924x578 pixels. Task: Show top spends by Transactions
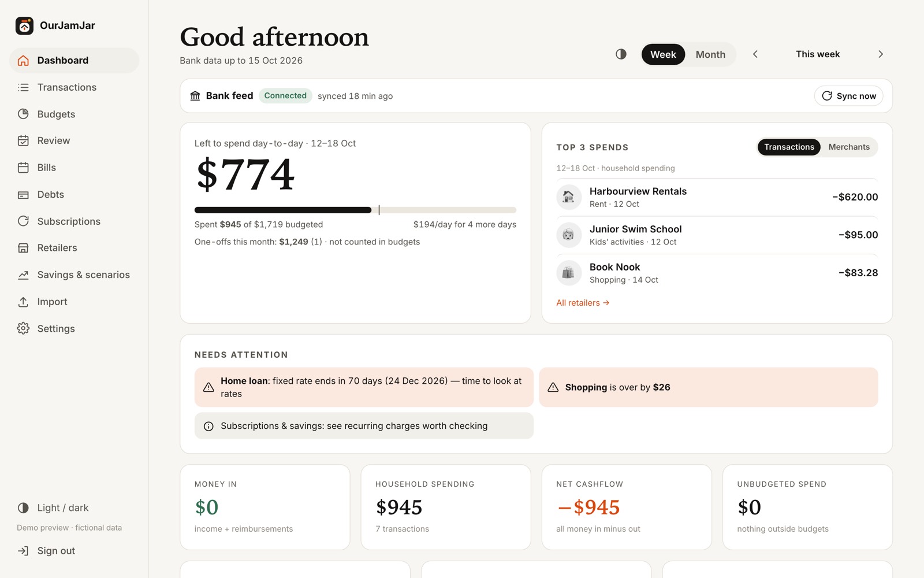789,147
